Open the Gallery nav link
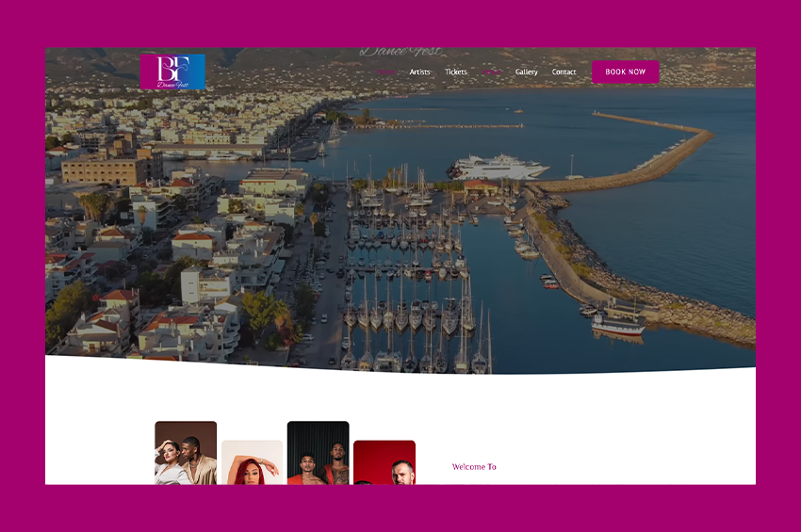This screenshot has height=532, width=801. point(527,73)
